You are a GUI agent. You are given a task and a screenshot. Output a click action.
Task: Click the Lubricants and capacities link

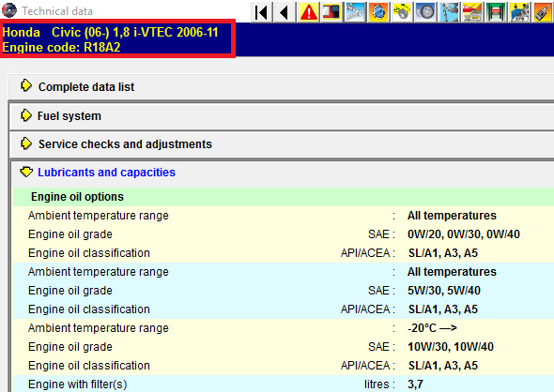[x=106, y=173]
